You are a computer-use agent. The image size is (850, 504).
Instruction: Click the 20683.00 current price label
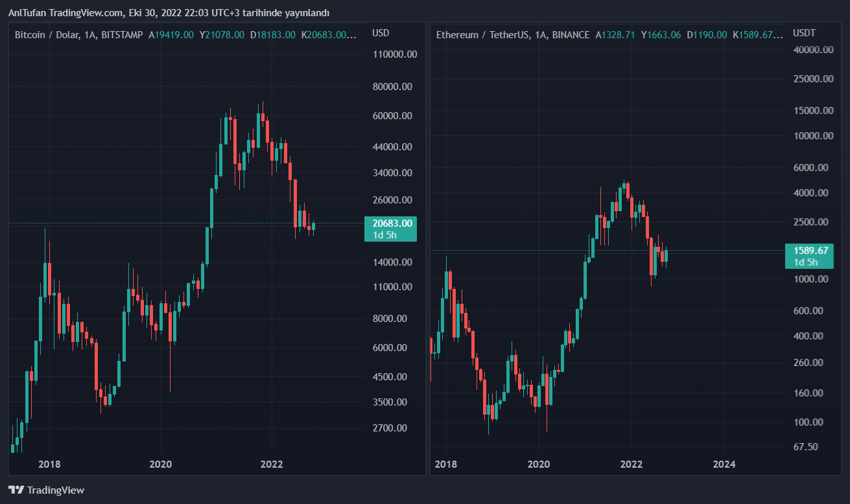click(390, 223)
